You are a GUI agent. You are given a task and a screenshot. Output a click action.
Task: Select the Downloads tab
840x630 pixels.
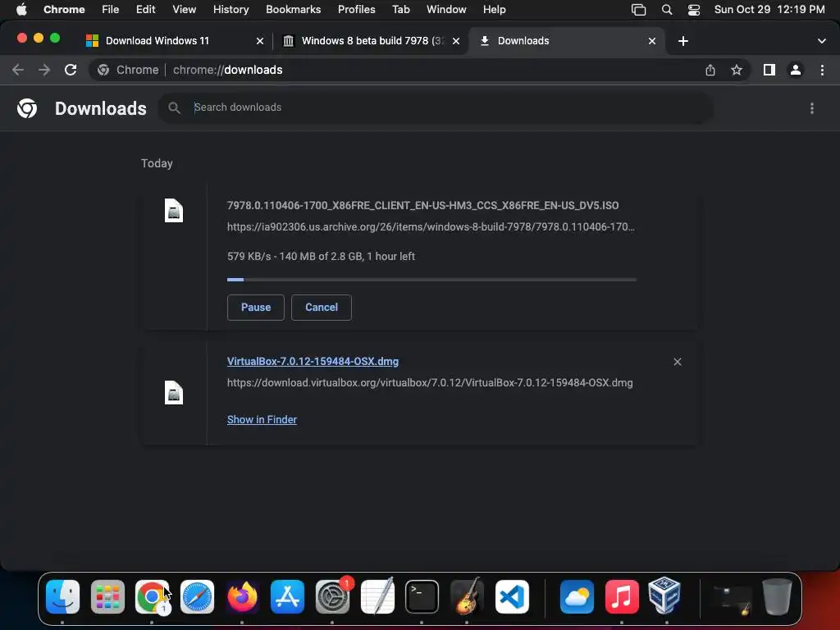(567, 41)
